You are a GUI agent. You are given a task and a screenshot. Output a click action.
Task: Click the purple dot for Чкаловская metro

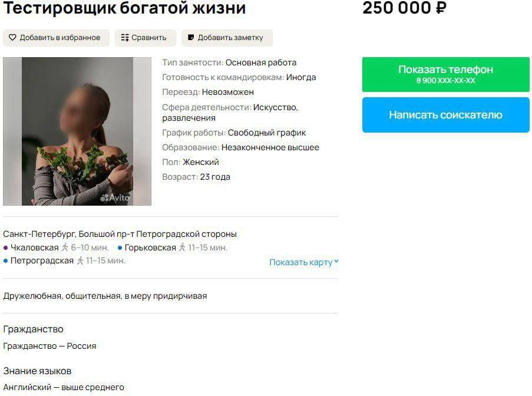5,248
